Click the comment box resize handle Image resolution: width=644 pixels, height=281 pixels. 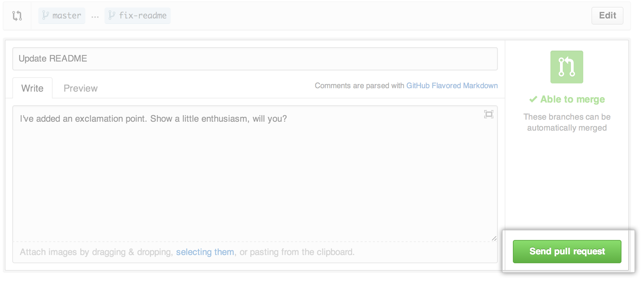point(494,239)
